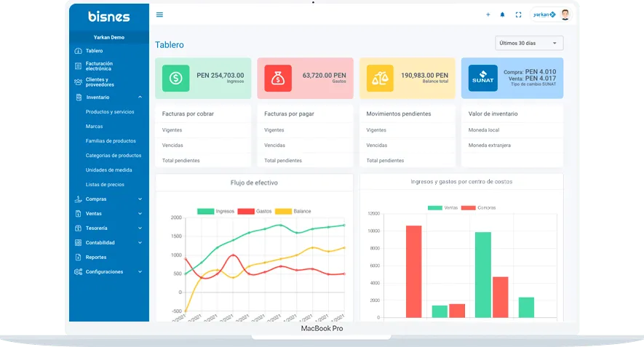Click the Clientes y proveedores people icon
644x347 pixels.
coord(78,82)
